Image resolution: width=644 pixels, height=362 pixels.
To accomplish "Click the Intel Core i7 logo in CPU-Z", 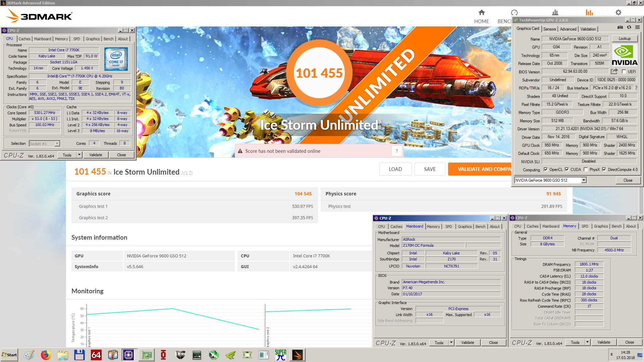I will tap(116, 59).
